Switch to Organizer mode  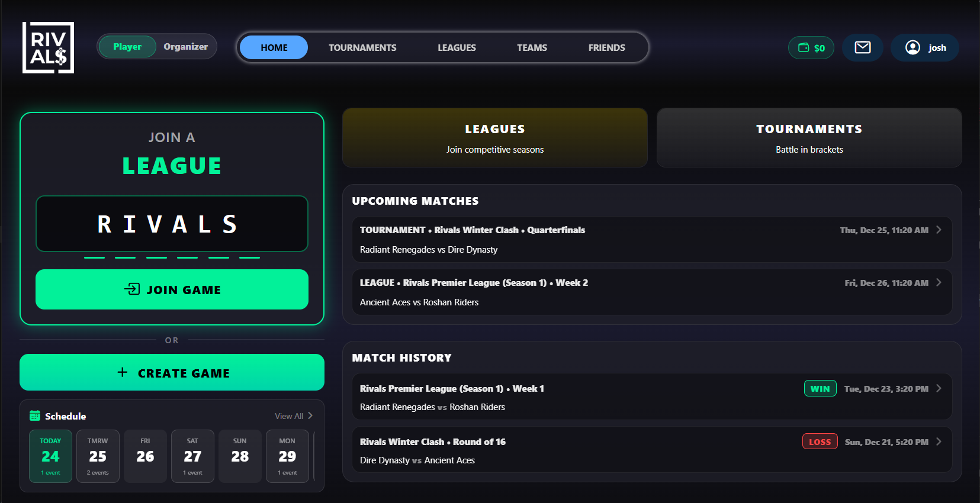tap(185, 47)
